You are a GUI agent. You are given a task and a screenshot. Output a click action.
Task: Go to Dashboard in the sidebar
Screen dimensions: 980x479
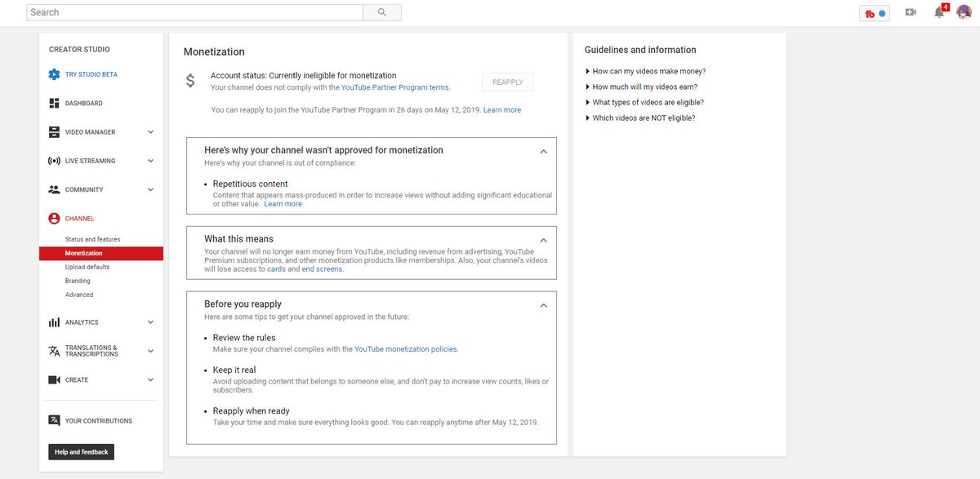coord(84,104)
